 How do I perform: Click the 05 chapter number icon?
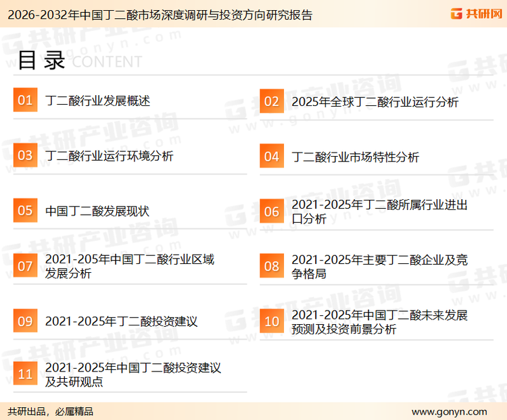25,211
